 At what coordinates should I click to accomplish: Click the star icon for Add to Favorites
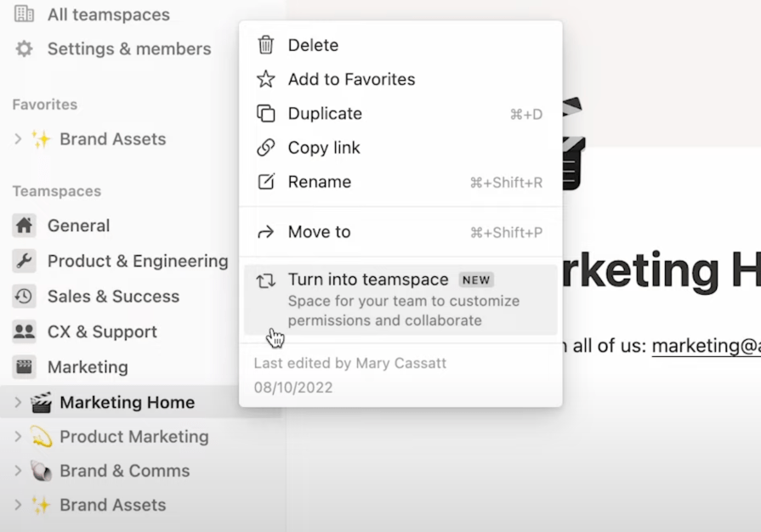(266, 79)
